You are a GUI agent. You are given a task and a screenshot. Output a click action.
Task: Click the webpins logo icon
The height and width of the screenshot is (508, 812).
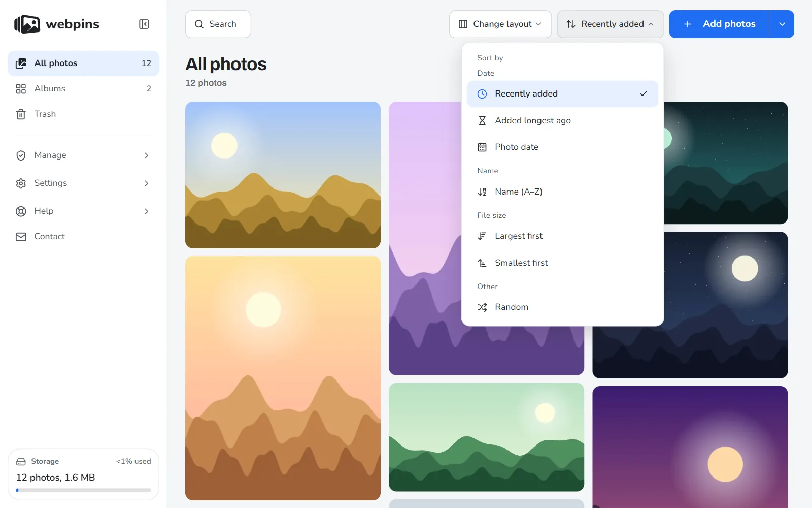(27, 24)
